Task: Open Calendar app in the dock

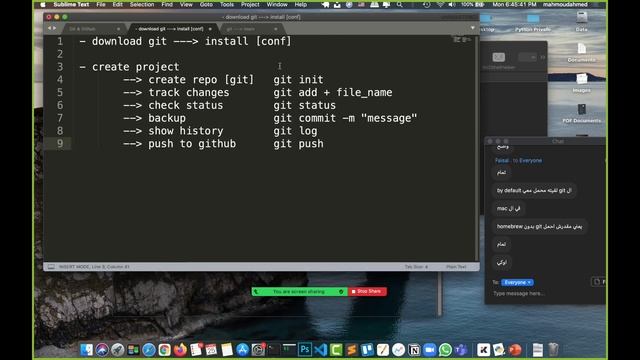Action: pyautogui.click(x=211, y=350)
